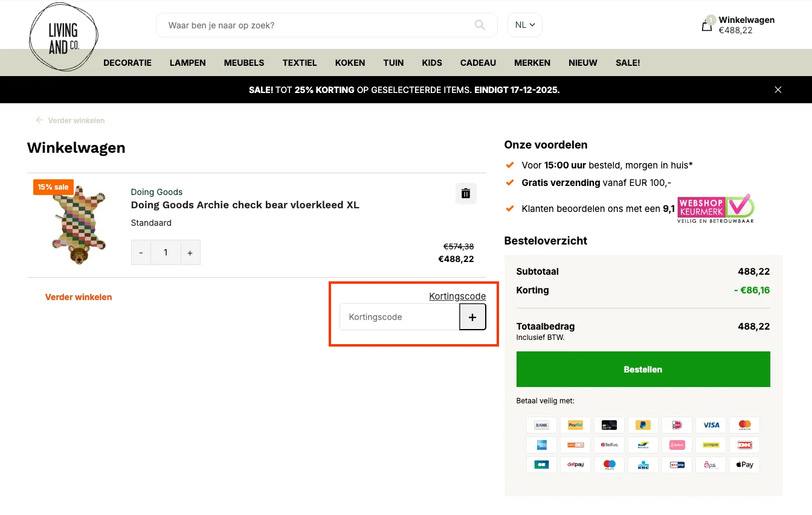Click the iDEAL payment icon

coord(677,425)
